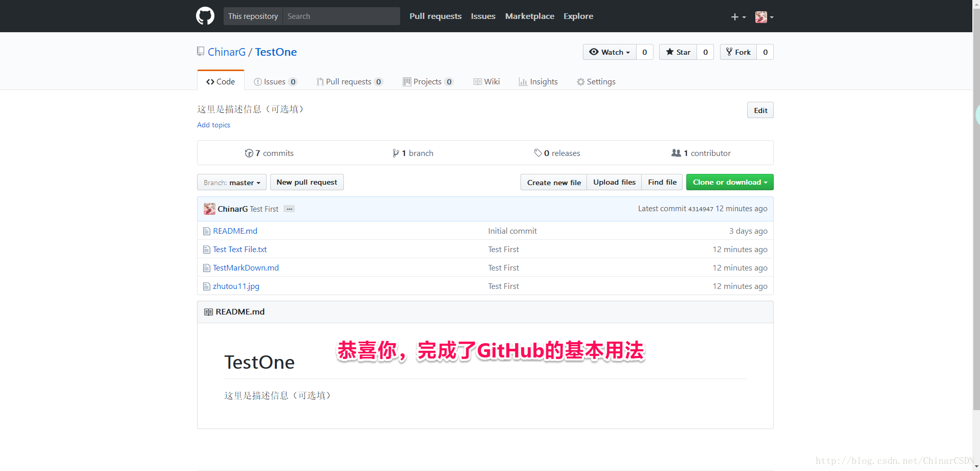980x471 pixels.
Task: Fork the TestOne repository
Action: [x=738, y=52]
